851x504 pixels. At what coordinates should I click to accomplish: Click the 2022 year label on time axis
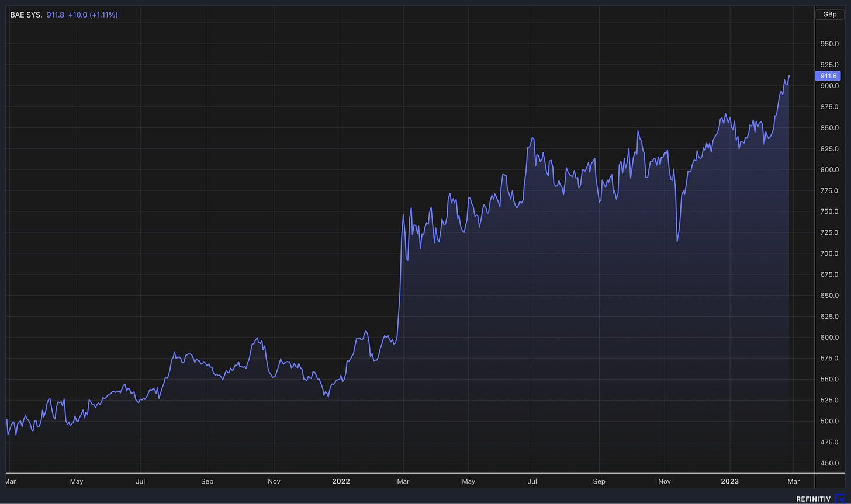(x=341, y=482)
